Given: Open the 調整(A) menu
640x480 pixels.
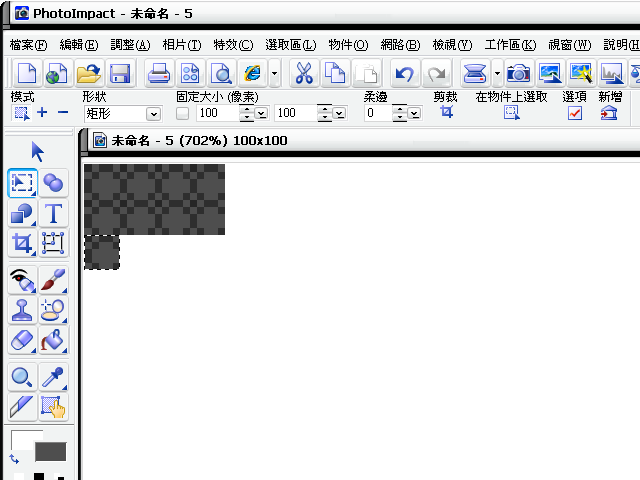Looking at the screenshot, I should pos(130,44).
